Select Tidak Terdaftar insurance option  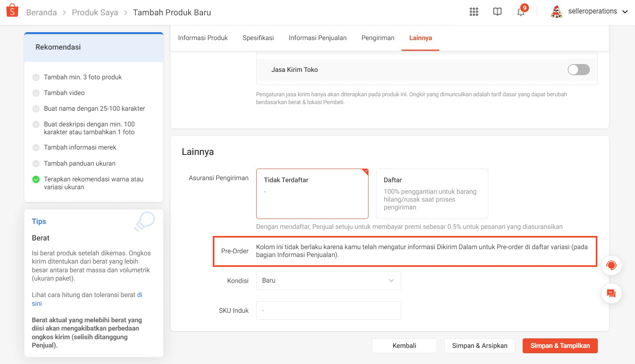[x=312, y=193]
